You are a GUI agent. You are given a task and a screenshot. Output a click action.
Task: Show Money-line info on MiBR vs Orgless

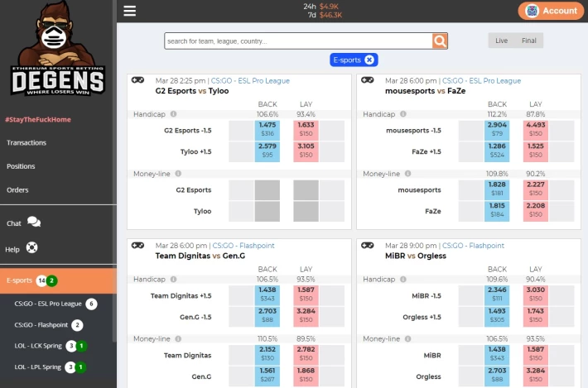click(x=407, y=338)
